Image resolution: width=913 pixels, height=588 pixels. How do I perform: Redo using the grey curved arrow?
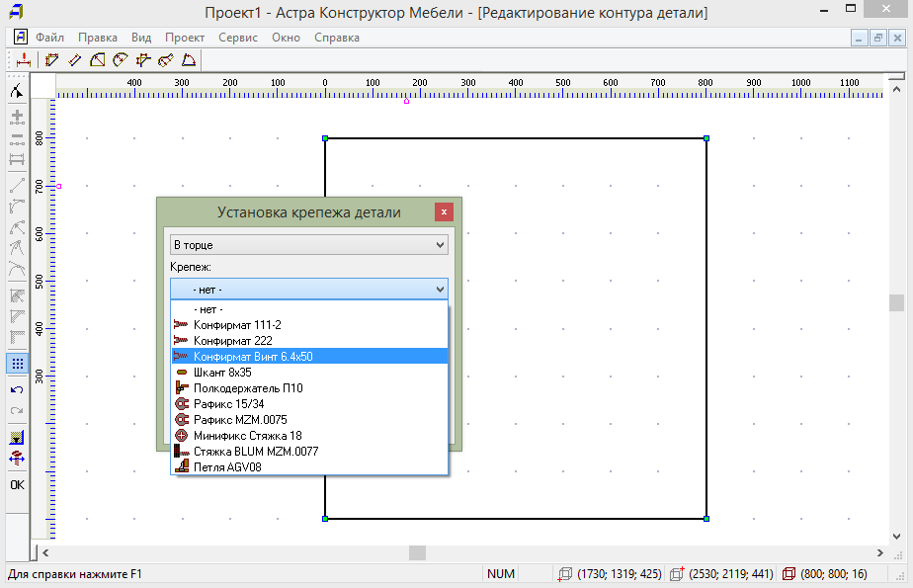click(17, 411)
